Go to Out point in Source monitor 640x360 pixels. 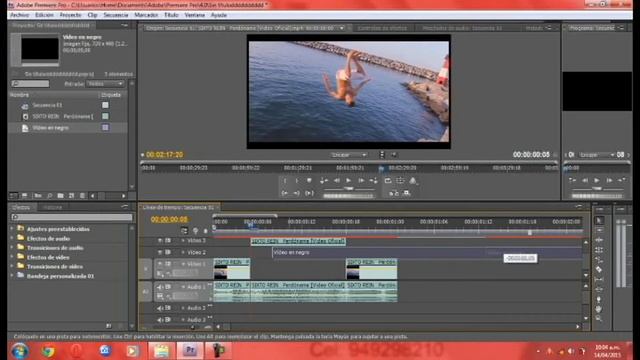point(297,193)
